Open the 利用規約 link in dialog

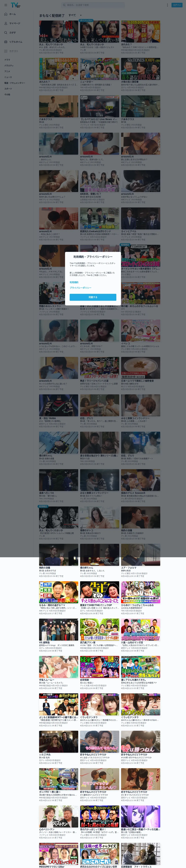(x=74, y=282)
